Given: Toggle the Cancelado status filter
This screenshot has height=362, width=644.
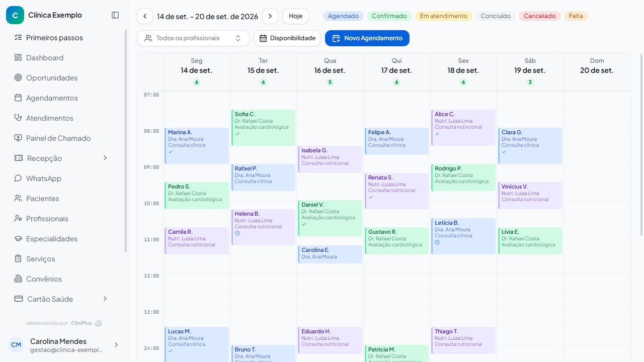Looking at the screenshot, I should (540, 16).
